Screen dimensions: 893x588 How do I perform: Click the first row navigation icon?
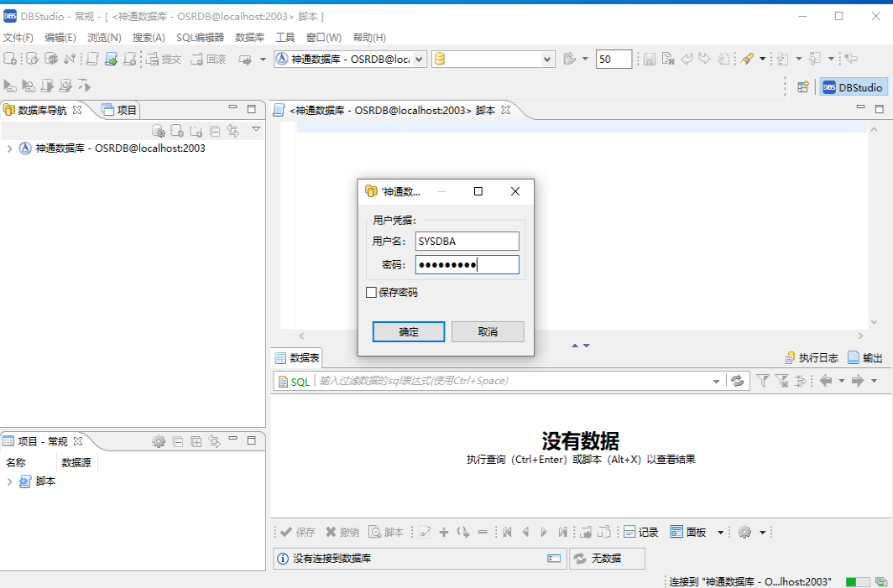[x=508, y=532]
